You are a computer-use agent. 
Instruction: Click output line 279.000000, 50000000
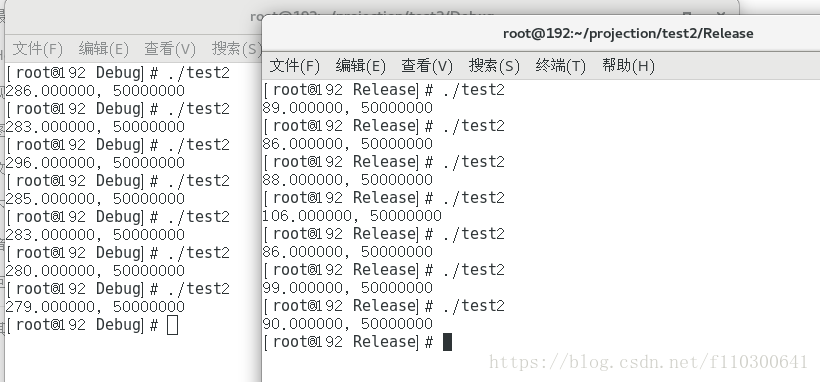click(x=95, y=307)
